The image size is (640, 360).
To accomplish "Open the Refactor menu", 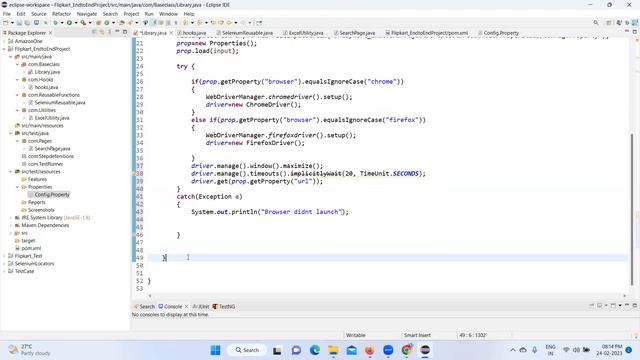I will pyautogui.click(x=62, y=13).
